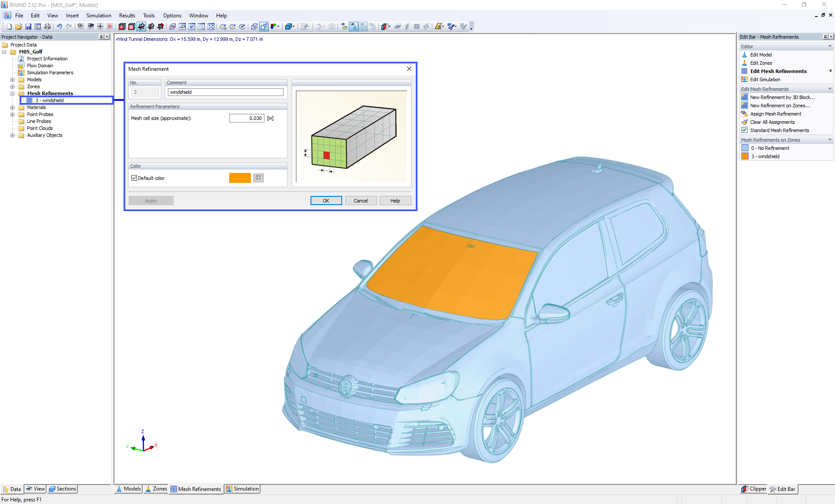Select windshield mesh refinement comment field

point(224,92)
